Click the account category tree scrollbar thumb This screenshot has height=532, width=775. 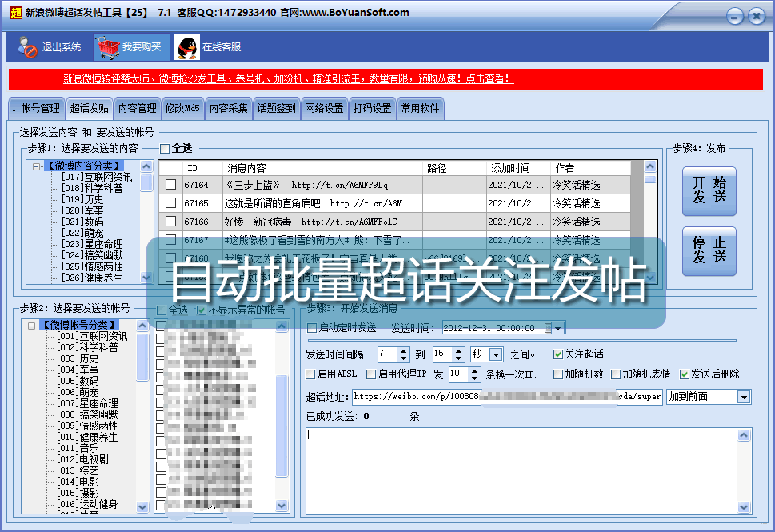[142, 357]
